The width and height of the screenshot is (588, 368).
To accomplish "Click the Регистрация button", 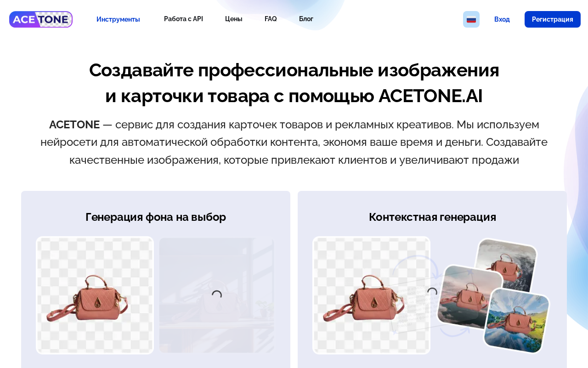I will (x=553, y=19).
